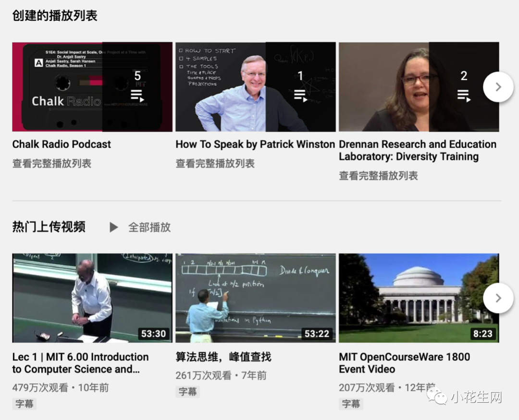Open the 热门上传视频 section heading

tap(49, 227)
